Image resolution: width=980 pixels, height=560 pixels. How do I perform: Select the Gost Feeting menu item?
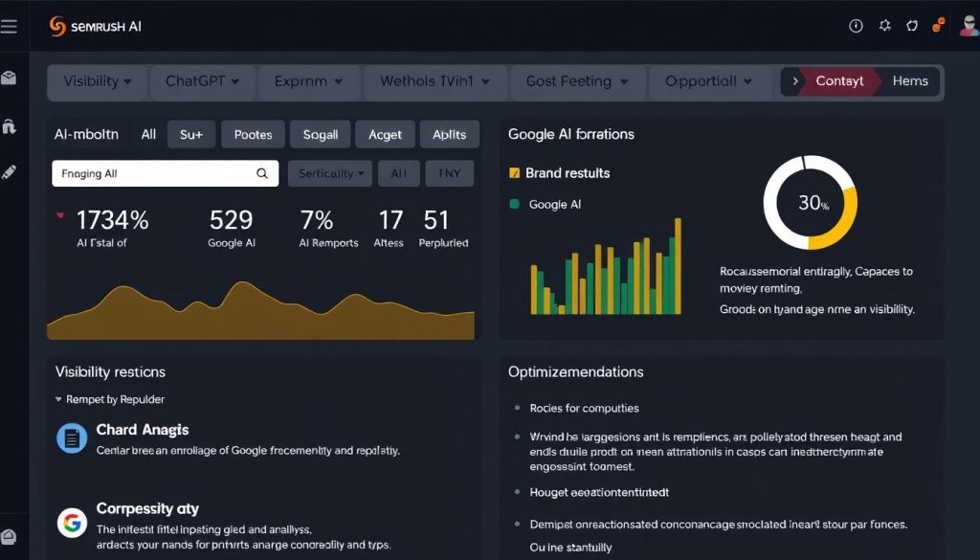(577, 82)
